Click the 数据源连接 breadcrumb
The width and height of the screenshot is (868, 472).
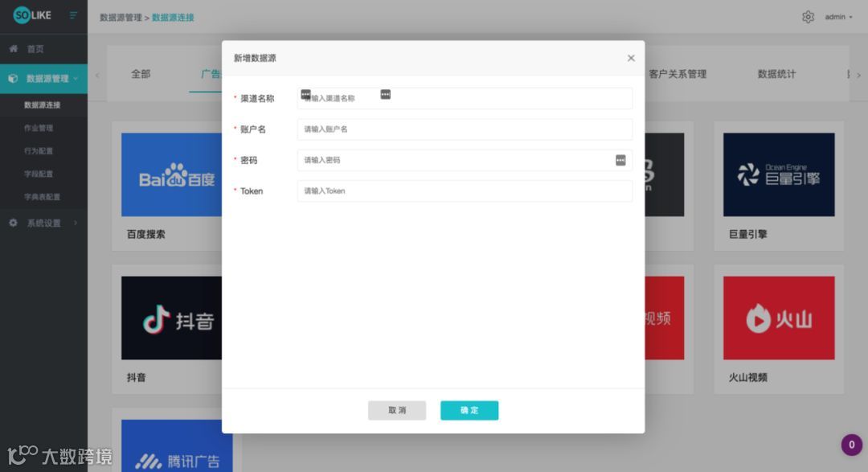173,18
